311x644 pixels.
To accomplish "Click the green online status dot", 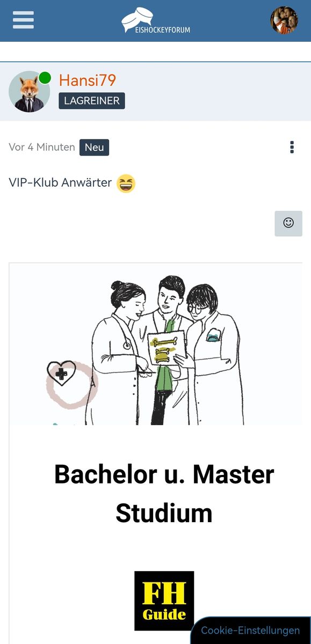I will click(45, 78).
